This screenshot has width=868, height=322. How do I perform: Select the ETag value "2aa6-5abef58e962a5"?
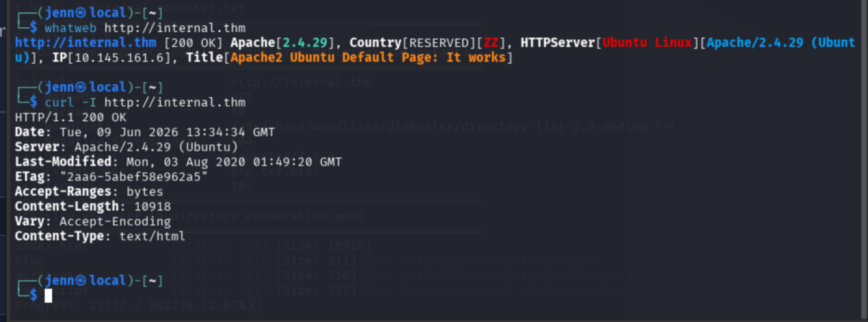click(134, 176)
